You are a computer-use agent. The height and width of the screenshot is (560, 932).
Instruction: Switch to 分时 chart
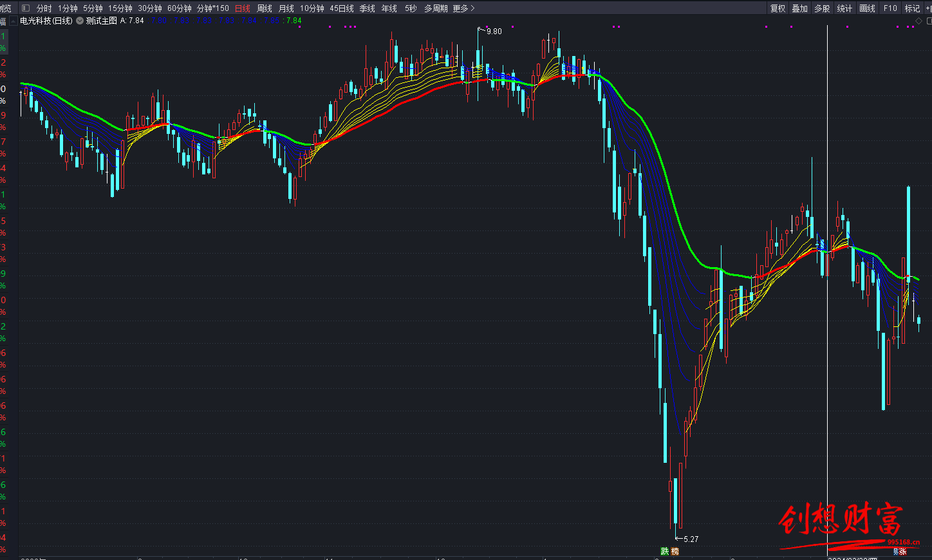[44, 8]
